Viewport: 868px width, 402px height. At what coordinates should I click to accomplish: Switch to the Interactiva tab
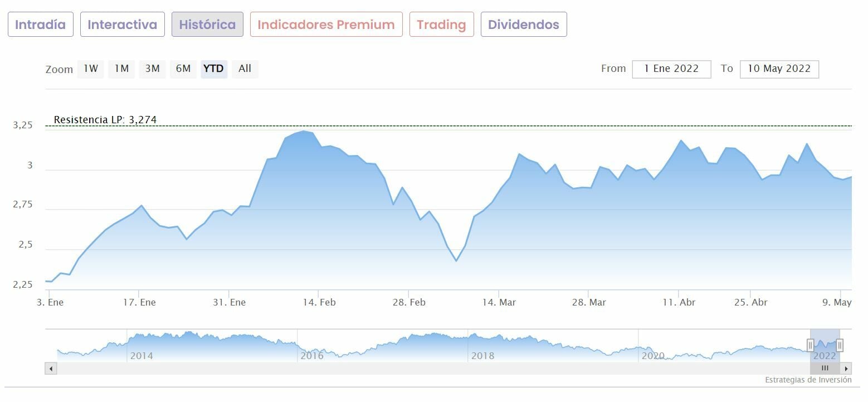[x=123, y=25]
